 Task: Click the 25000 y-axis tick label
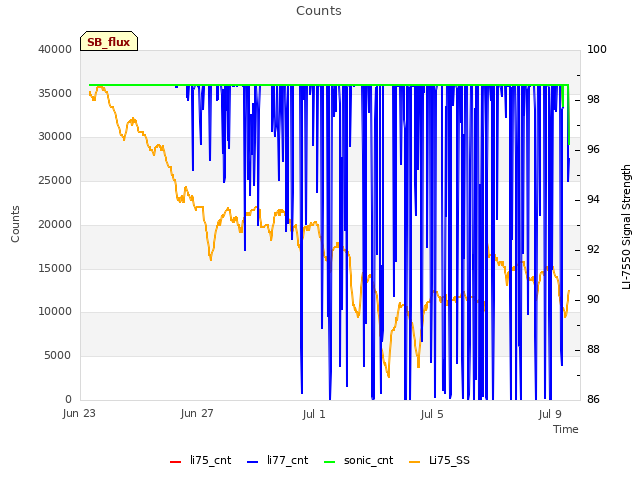coord(55,180)
